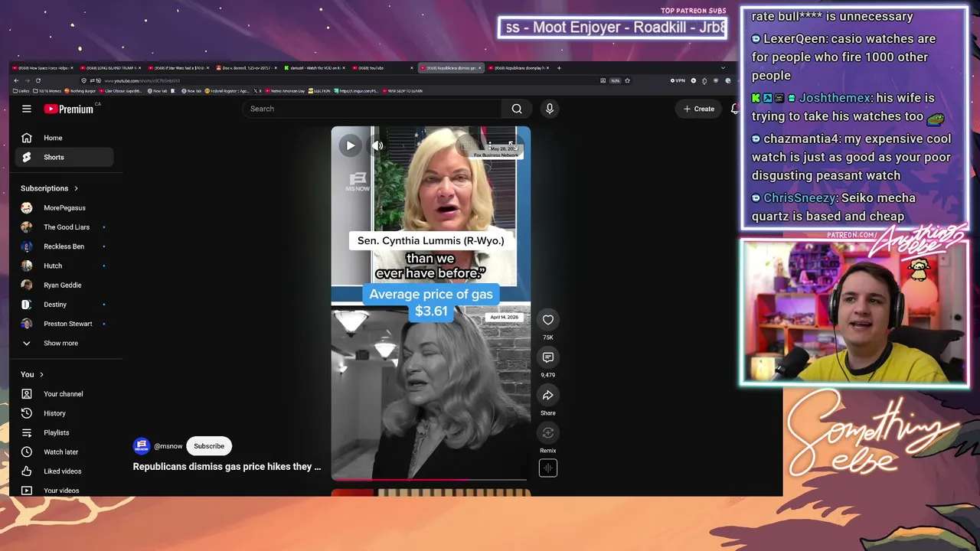This screenshot has width=980, height=551.
Task: Bookmark this page with the star
Action: click(x=627, y=80)
